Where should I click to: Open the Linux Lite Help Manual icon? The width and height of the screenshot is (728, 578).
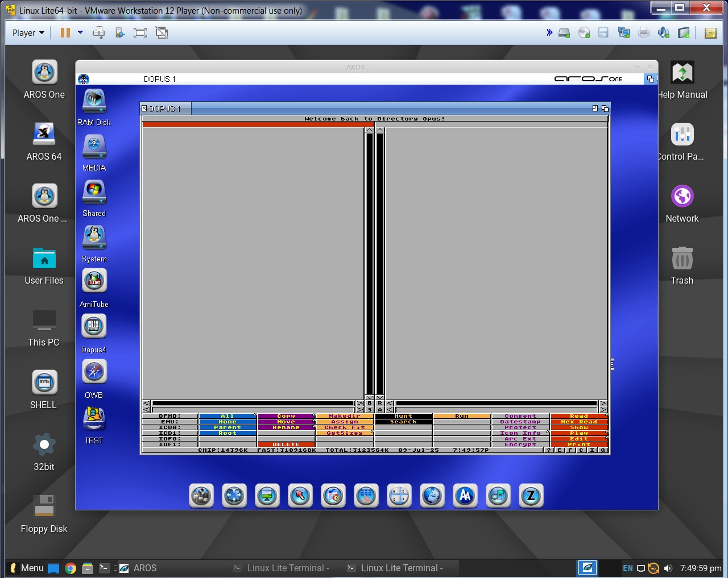(x=682, y=73)
